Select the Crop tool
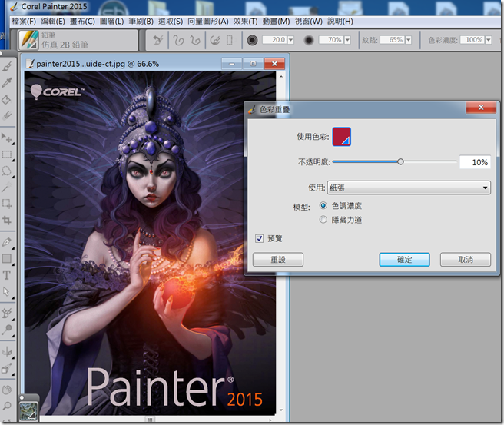The width and height of the screenshot is (504, 425). (7, 221)
